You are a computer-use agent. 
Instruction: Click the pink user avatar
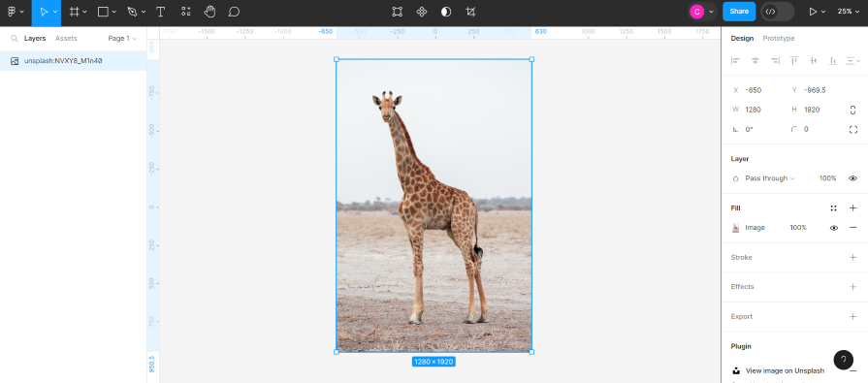coord(697,12)
